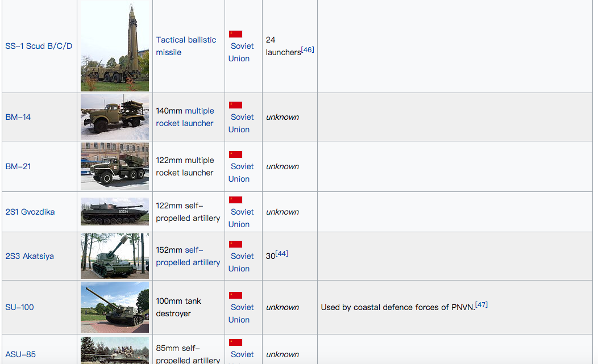Image resolution: width=598 pixels, height=364 pixels.
Task: Select the '30' quantity in 2S3 Akatsiya row
Action: coord(271,256)
